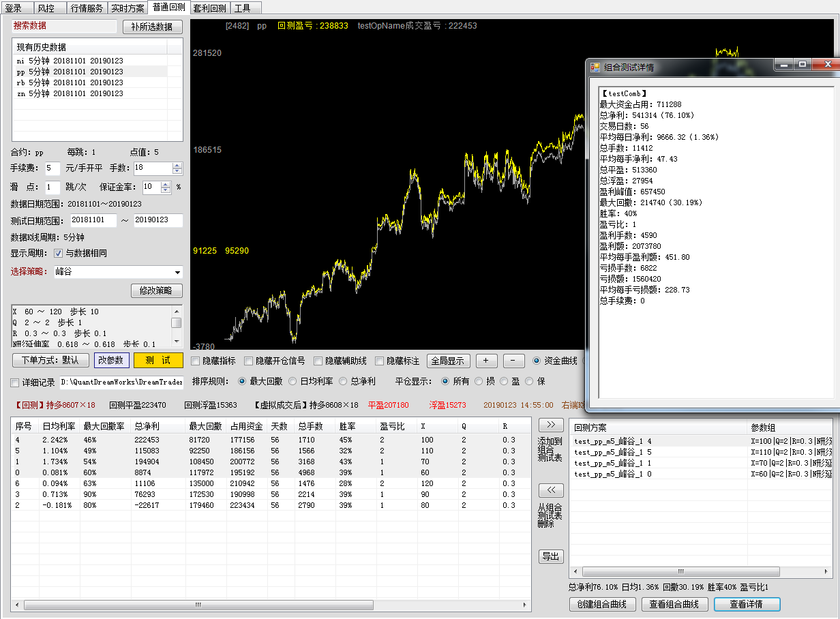Select test_pp_m5_峰谷_1 5 scheme row
Viewport: 840px width, 619px height.
702,452
